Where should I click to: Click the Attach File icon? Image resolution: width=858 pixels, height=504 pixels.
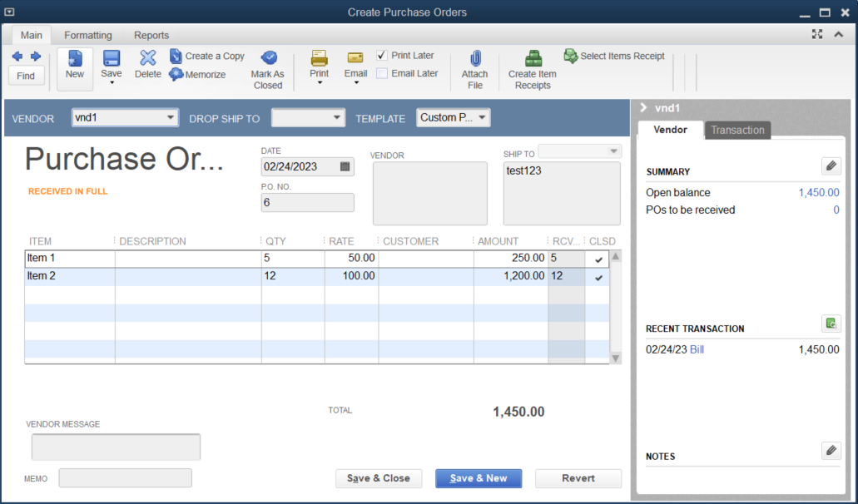pyautogui.click(x=474, y=67)
